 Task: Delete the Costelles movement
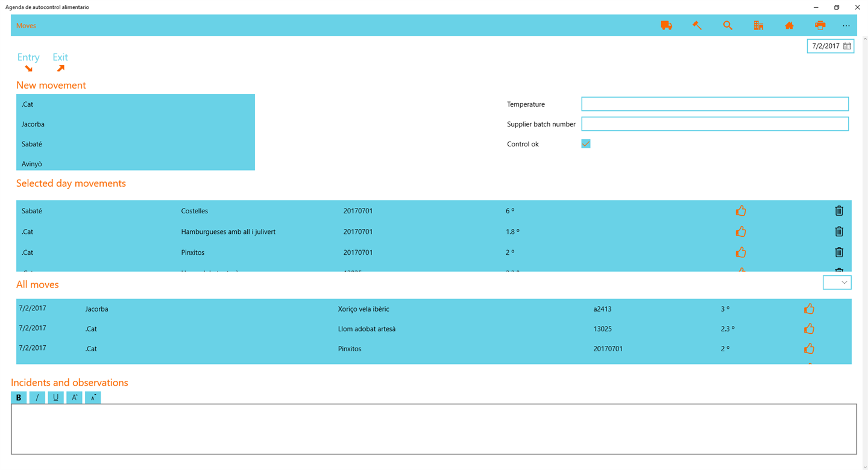[839, 211]
